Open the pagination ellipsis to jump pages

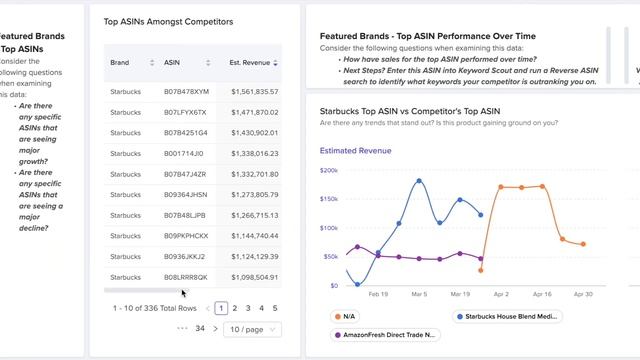pyautogui.click(x=182, y=328)
